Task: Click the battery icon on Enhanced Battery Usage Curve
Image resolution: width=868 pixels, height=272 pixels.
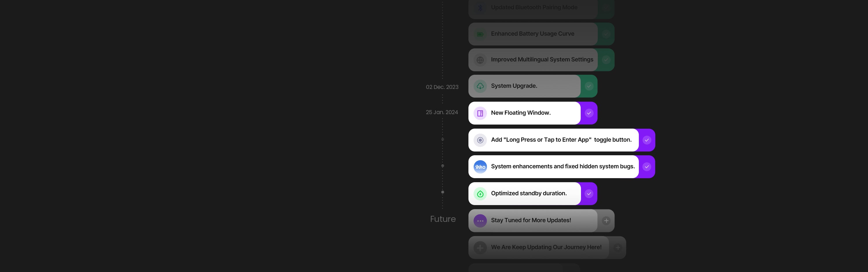Action: tap(480, 34)
